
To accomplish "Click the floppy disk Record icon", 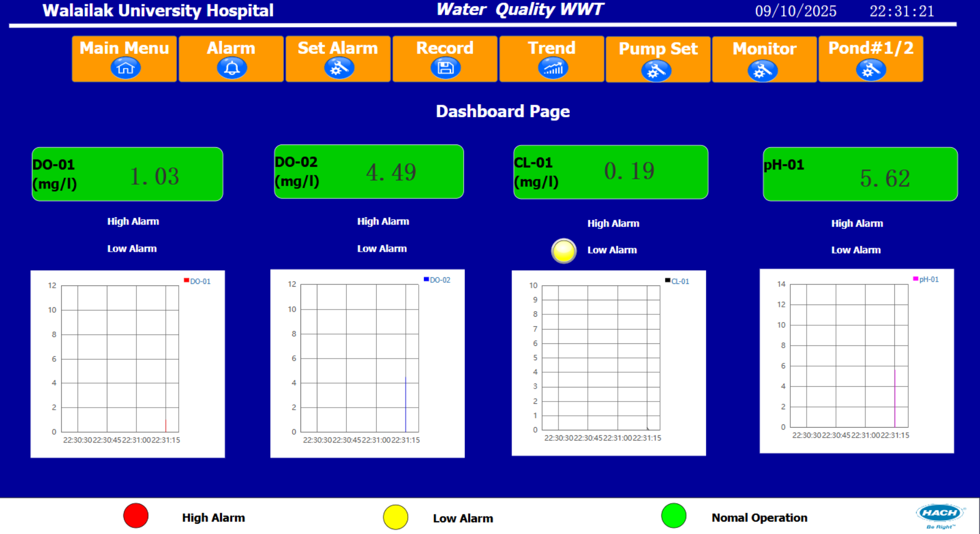I will pyautogui.click(x=446, y=69).
